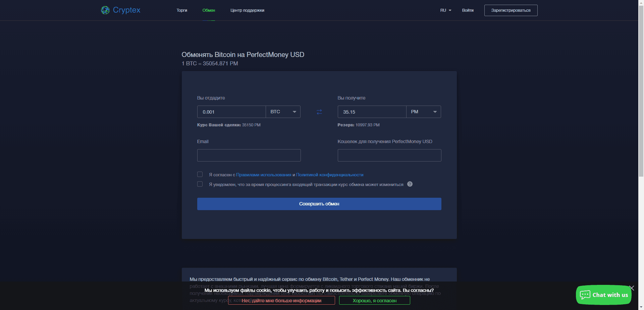Expand the RU language selector
644x310 pixels.
coord(446,10)
